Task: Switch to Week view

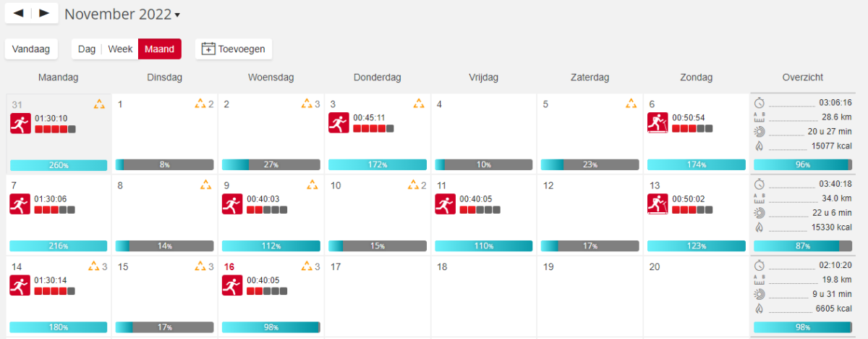Action: pos(120,49)
